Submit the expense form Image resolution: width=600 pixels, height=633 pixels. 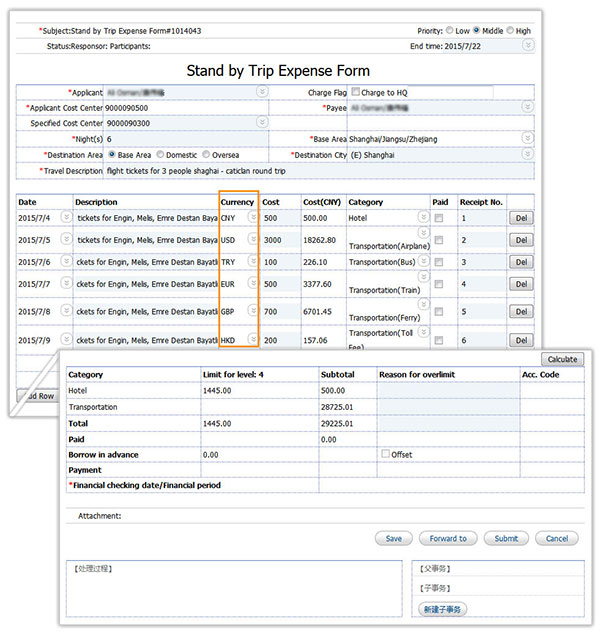506,538
